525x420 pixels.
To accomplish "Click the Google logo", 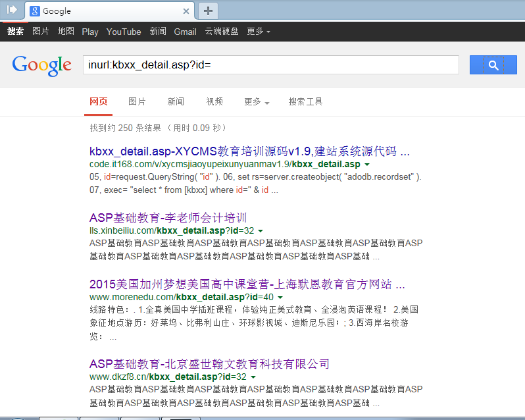I will (x=42, y=65).
